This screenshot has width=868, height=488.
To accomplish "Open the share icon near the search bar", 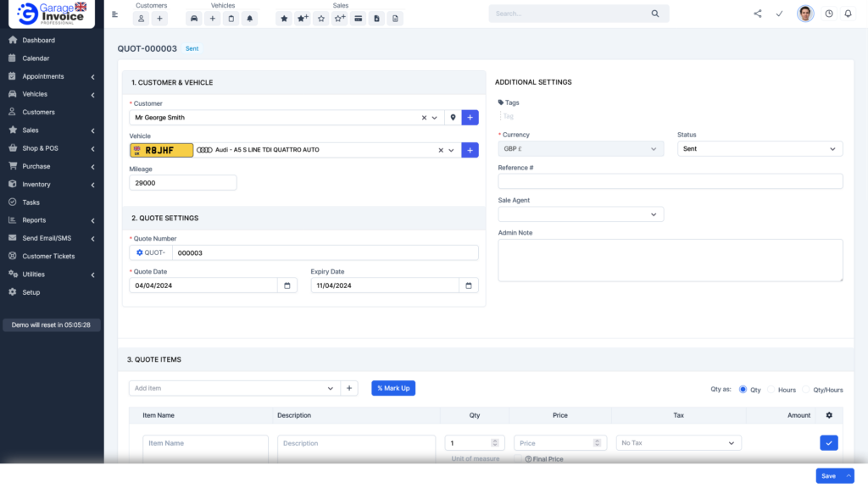I will (x=757, y=14).
